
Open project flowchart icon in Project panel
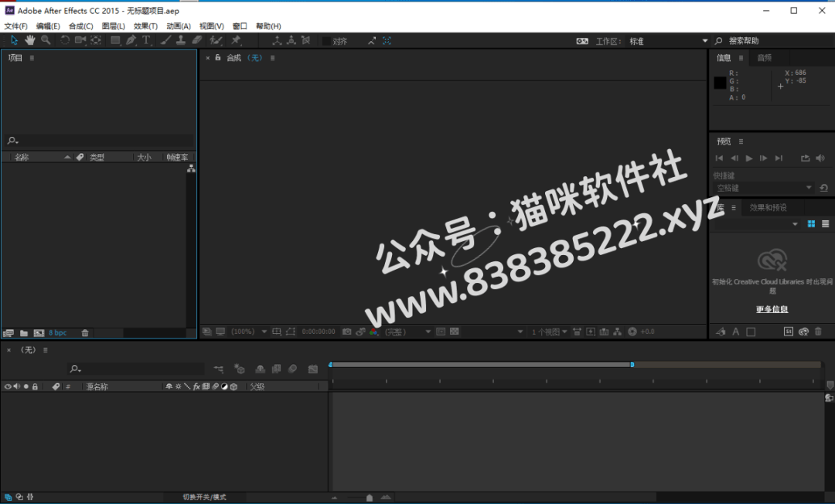[x=191, y=169]
